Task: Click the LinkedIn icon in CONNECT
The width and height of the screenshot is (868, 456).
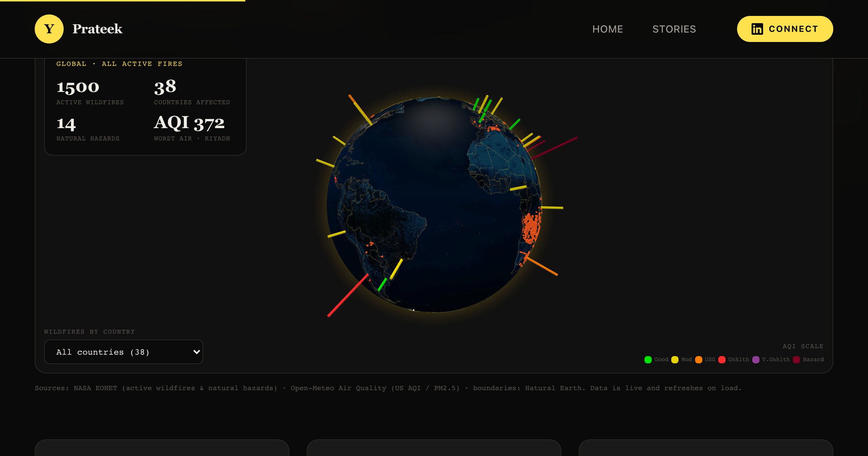Action: pos(757,29)
